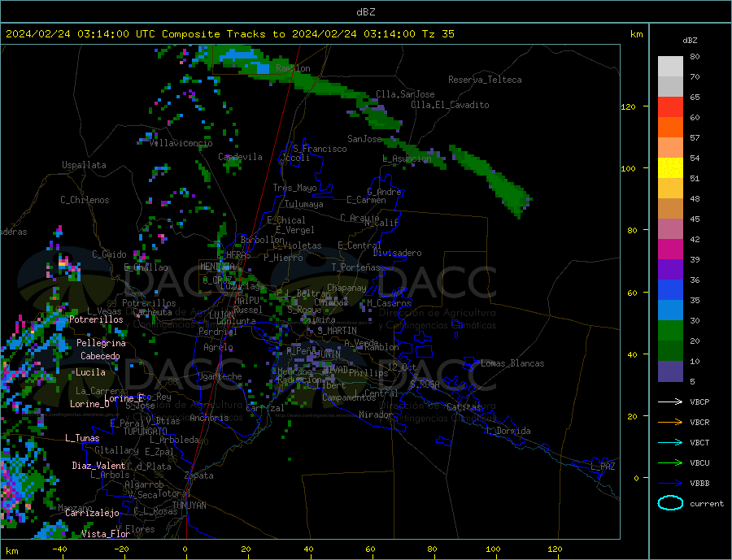Choose the bright green 30–20 dBZ swatch

[670, 331]
